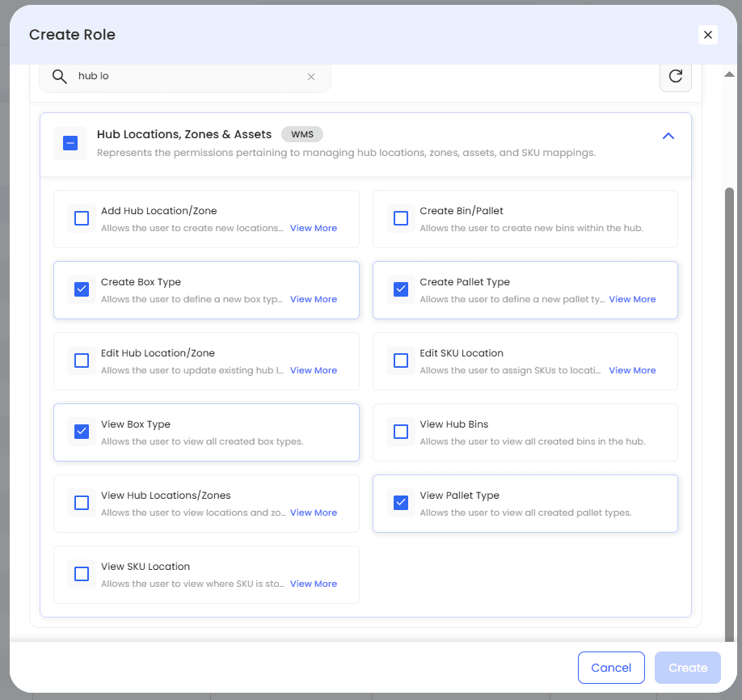This screenshot has height=700, width=742.
Task: Click the search magnifier icon
Action: 59,77
